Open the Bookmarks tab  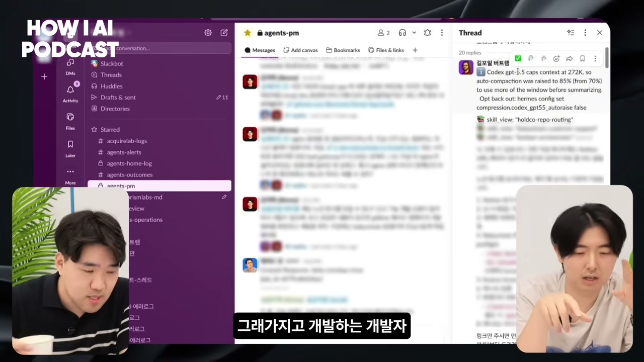pos(343,50)
